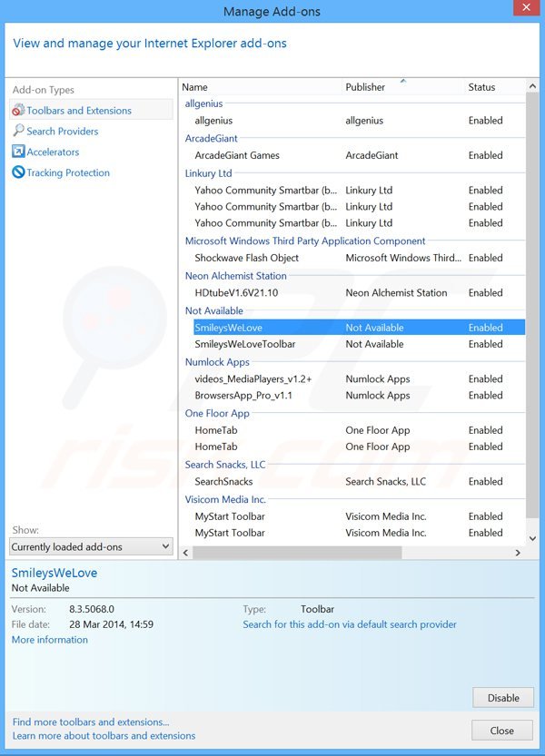Select the Shockwave Flash Object row
Viewport: 545px width, 756px height.
[359, 258]
